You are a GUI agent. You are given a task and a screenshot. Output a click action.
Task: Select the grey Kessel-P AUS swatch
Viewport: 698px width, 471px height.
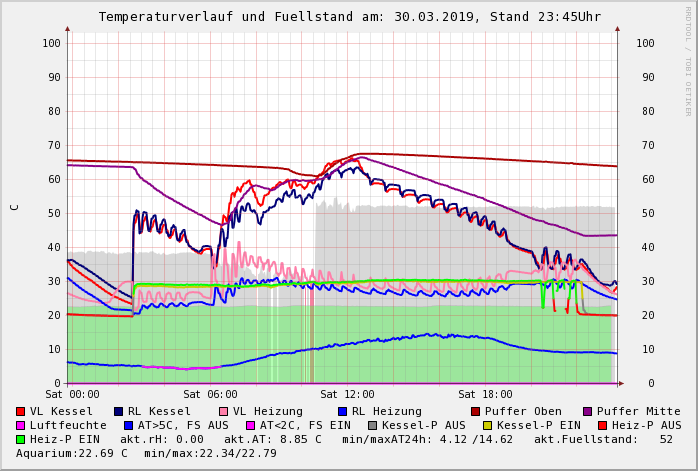[371, 425]
